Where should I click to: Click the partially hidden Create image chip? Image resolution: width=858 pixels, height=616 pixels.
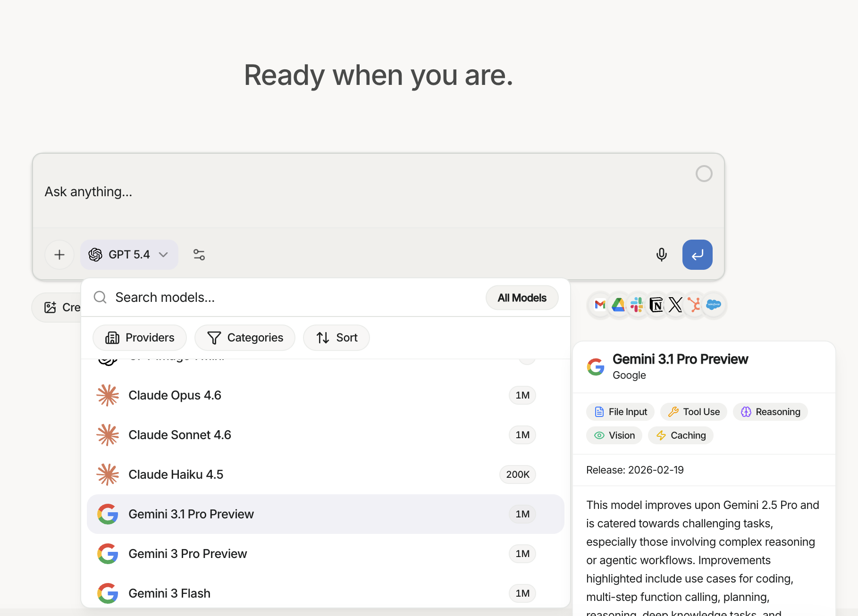(x=57, y=308)
